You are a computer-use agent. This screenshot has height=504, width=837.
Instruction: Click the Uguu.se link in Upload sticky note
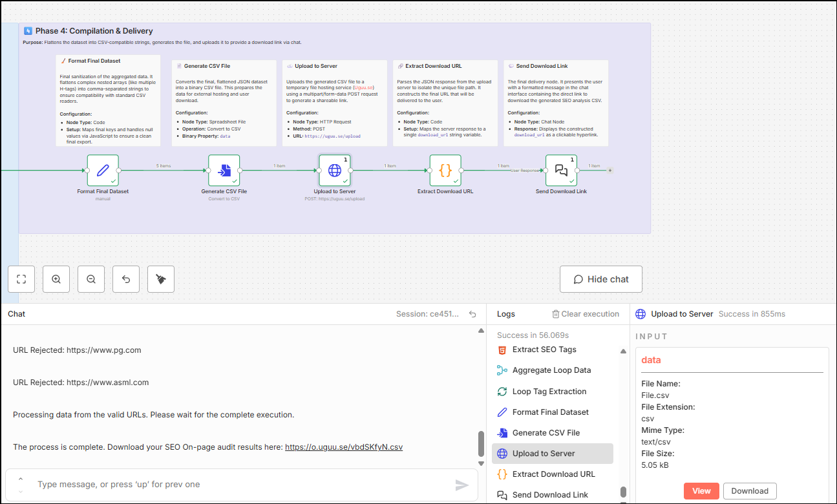(365, 87)
